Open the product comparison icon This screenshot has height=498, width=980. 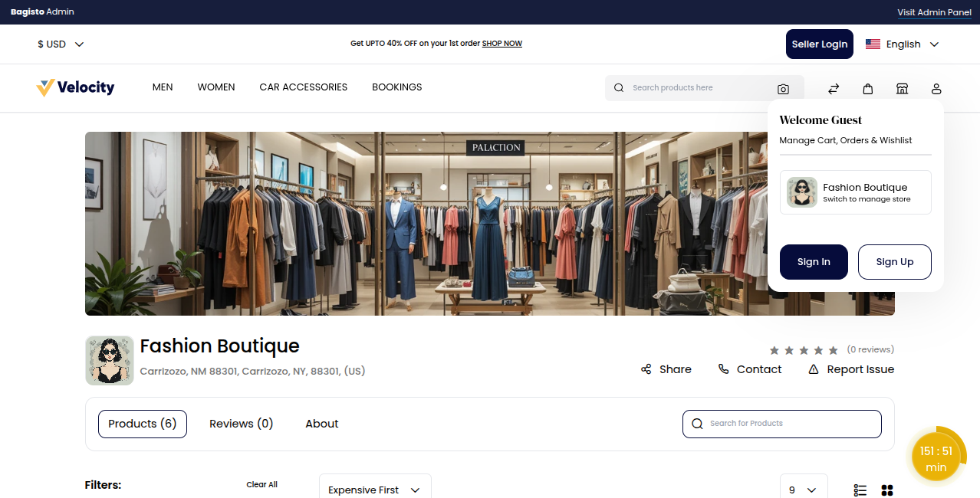(x=833, y=88)
